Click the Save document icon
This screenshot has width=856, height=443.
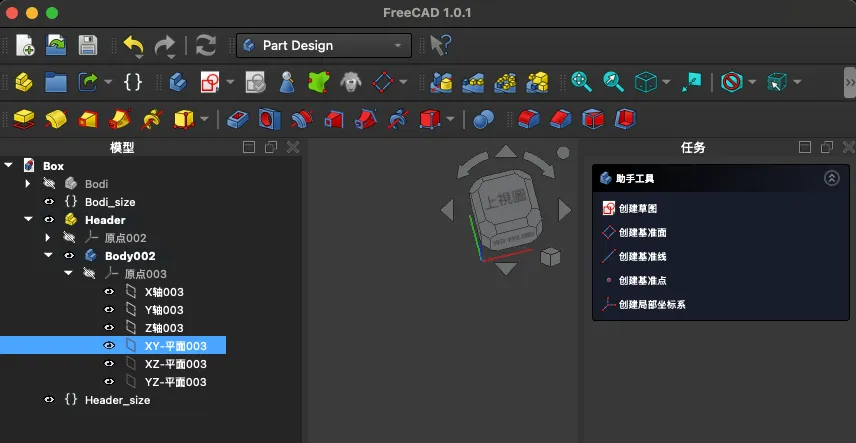88,45
